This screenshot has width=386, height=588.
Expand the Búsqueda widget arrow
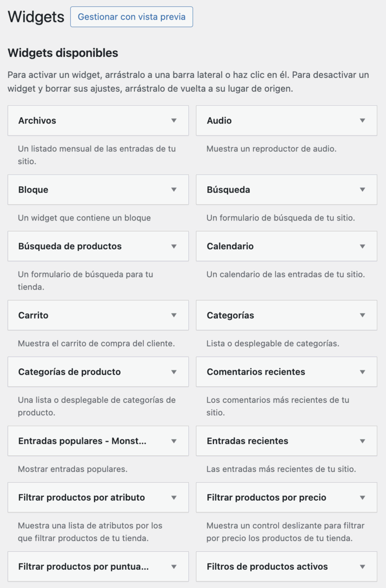(362, 190)
